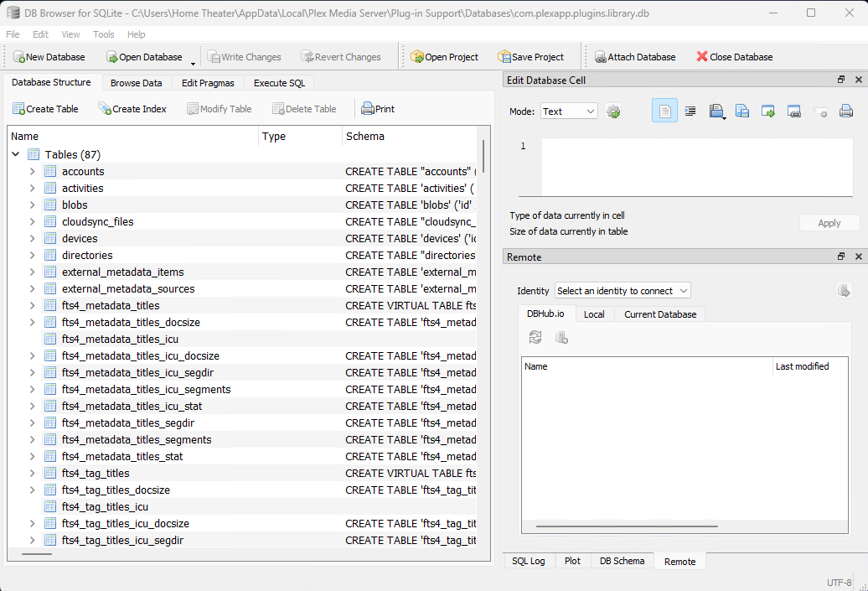
Task: Import file contents into the cell editor
Action: (716, 110)
